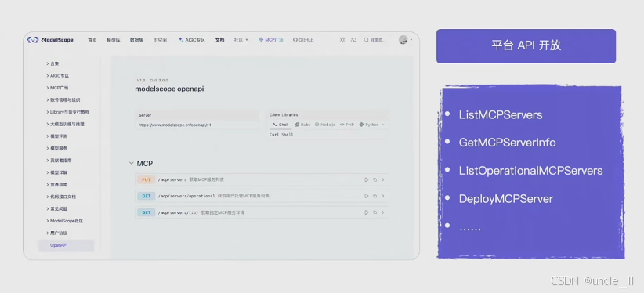
Task: Run the PUT /mcp/servers request play icon
Action: [x=367, y=179]
